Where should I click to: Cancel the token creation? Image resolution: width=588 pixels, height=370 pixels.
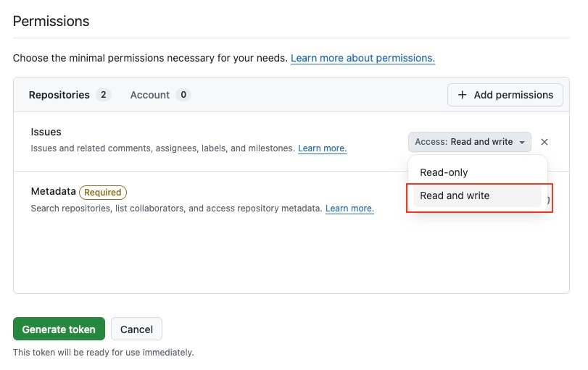(x=136, y=329)
